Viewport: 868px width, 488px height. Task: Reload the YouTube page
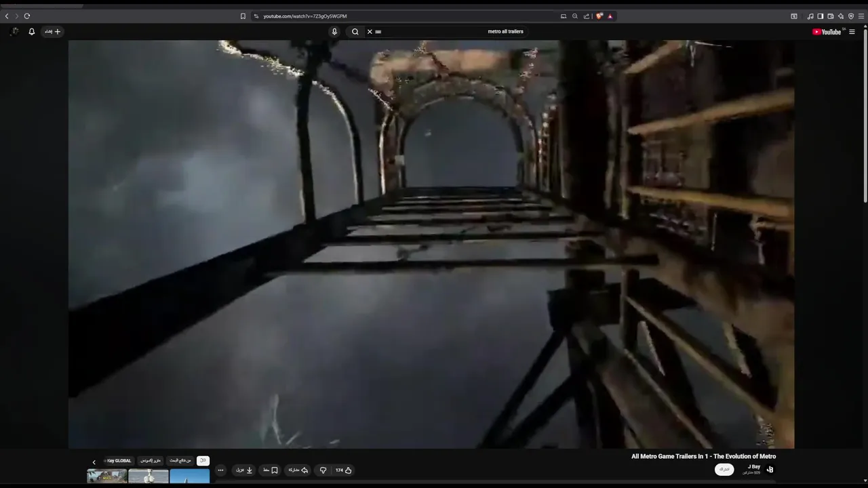point(27,16)
